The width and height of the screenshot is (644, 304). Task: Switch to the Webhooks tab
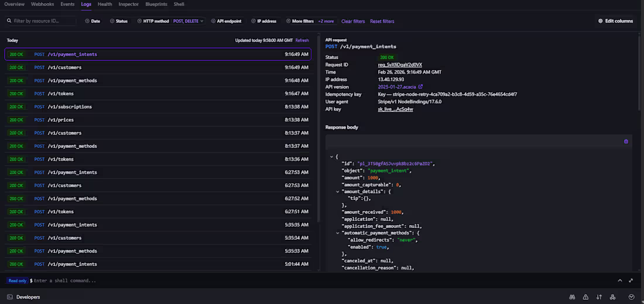coord(43,4)
